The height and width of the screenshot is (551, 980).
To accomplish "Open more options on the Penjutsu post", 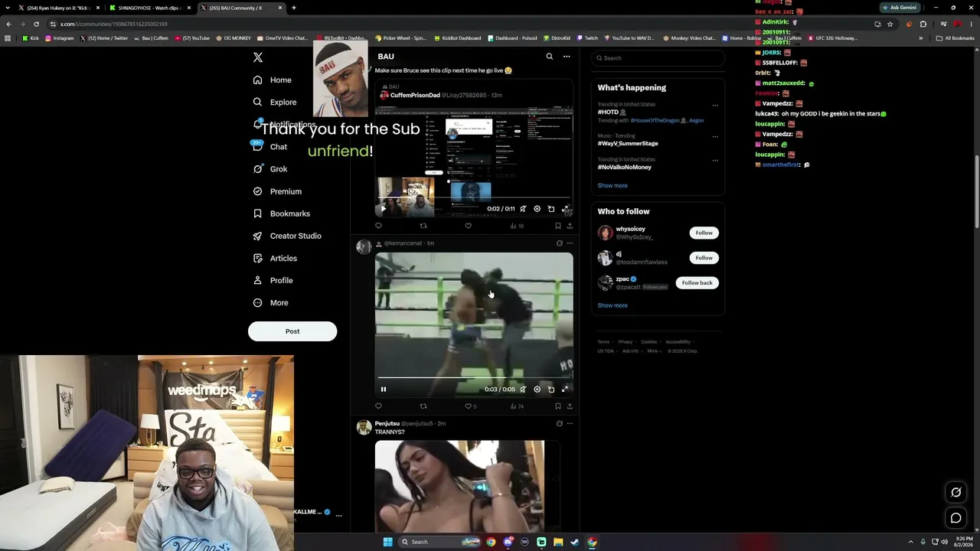I will pyautogui.click(x=570, y=423).
